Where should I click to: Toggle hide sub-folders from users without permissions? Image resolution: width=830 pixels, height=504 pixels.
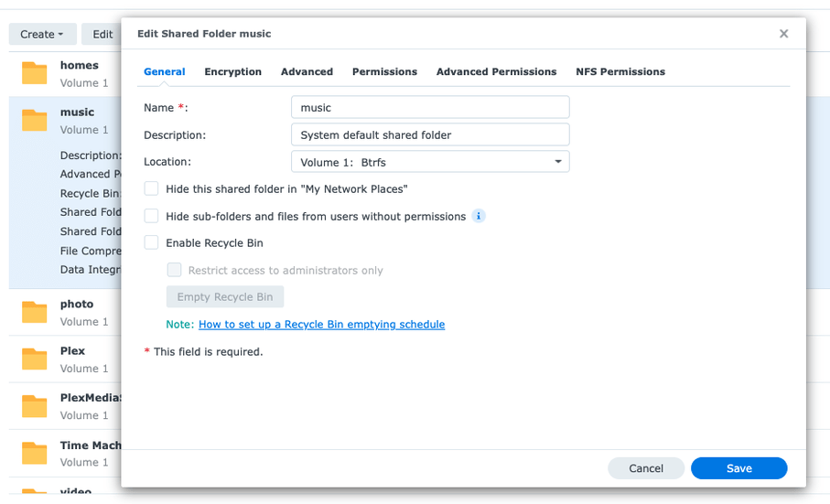click(152, 217)
